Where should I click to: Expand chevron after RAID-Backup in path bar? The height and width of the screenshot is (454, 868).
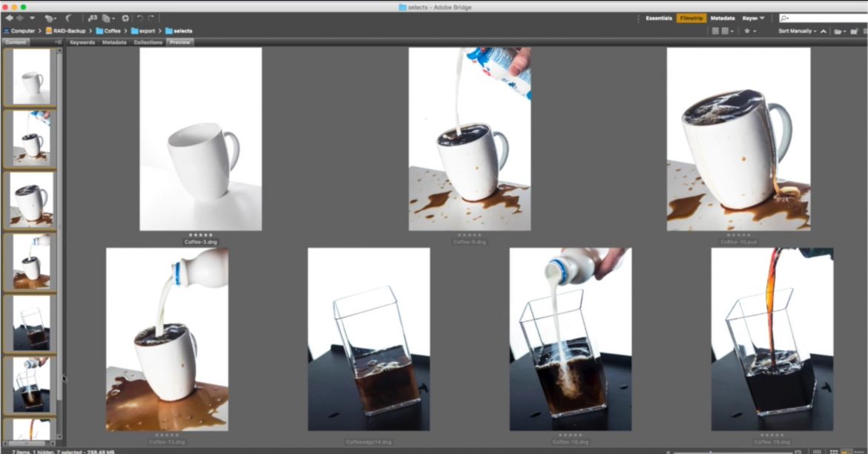pyautogui.click(x=91, y=31)
